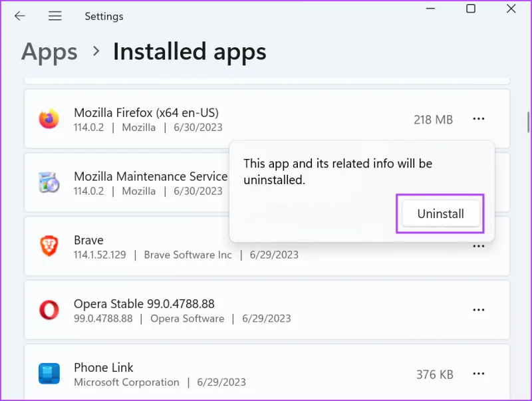This screenshot has height=401, width=532.
Task: Click the vertical scrollbar thumb
Action: (x=528, y=122)
